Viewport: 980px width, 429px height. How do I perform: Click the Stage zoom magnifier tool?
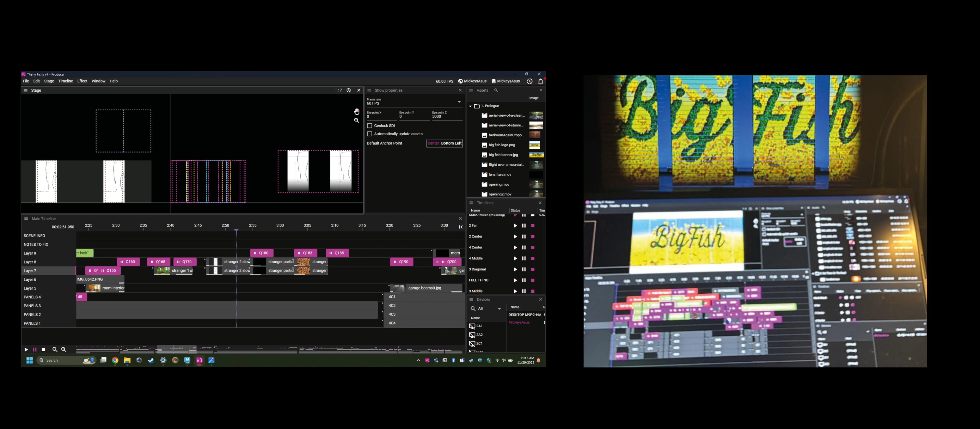357,120
